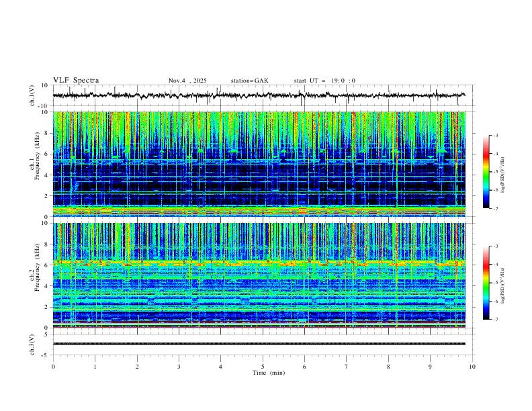Click time axis tick label '3'
Viewport: 532px width, 411px height.
click(x=179, y=367)
